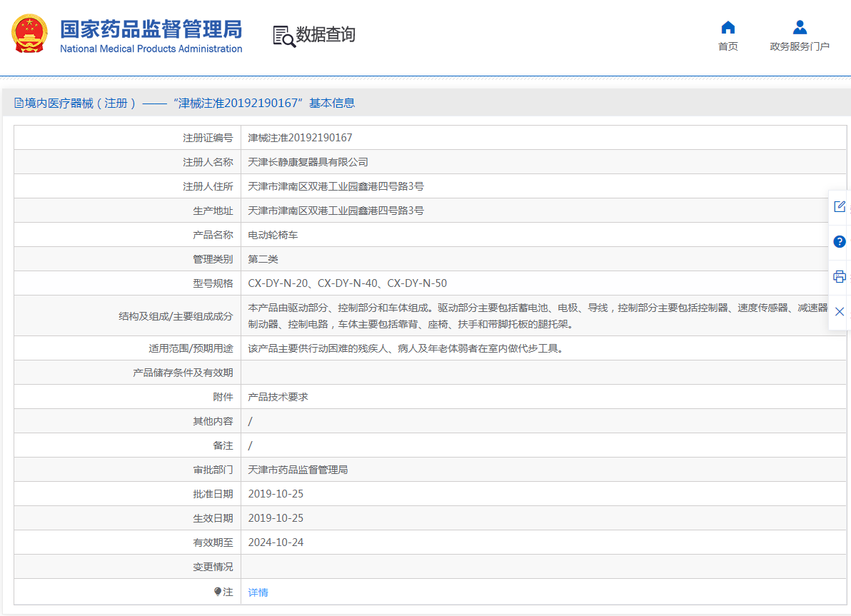Click the attachment value 产品技术要求
This screenshot has width=851, height=616.
click(x=278, y=397)
